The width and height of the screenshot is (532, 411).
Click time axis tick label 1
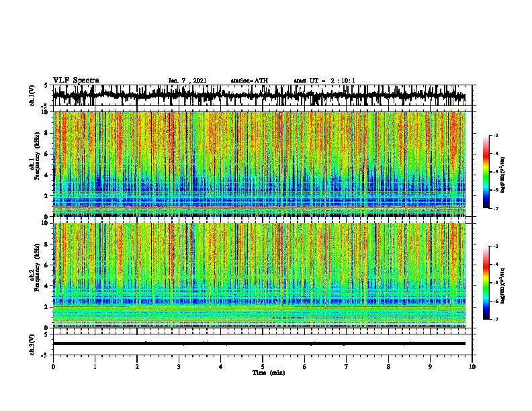95,367
